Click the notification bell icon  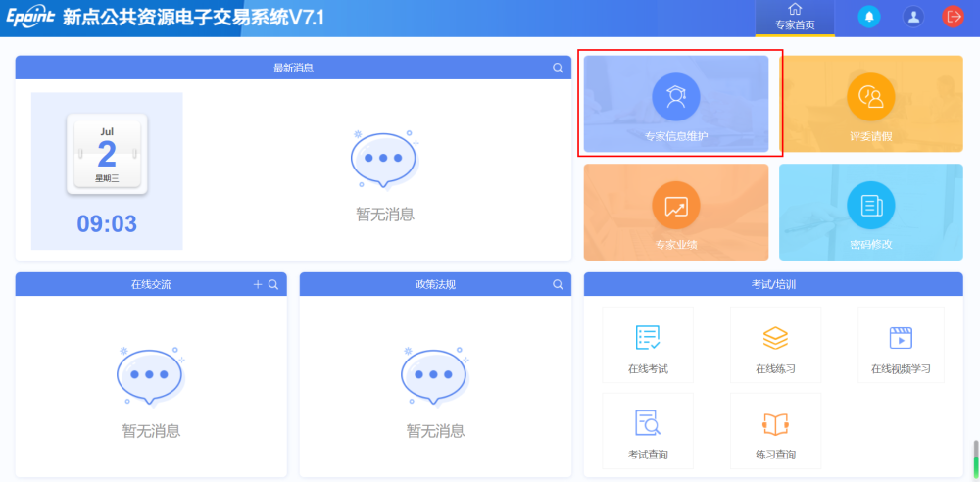point(869,17)
